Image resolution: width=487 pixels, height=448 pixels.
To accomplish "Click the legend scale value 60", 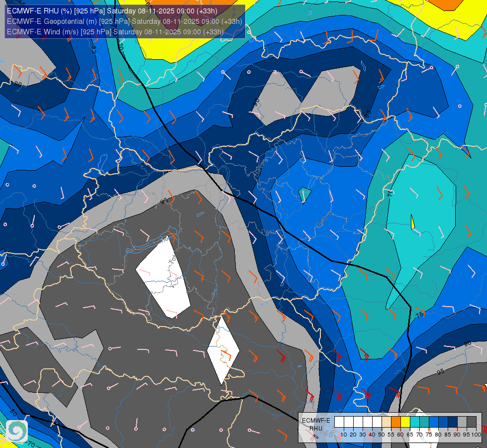I will [x=400, y=435].
